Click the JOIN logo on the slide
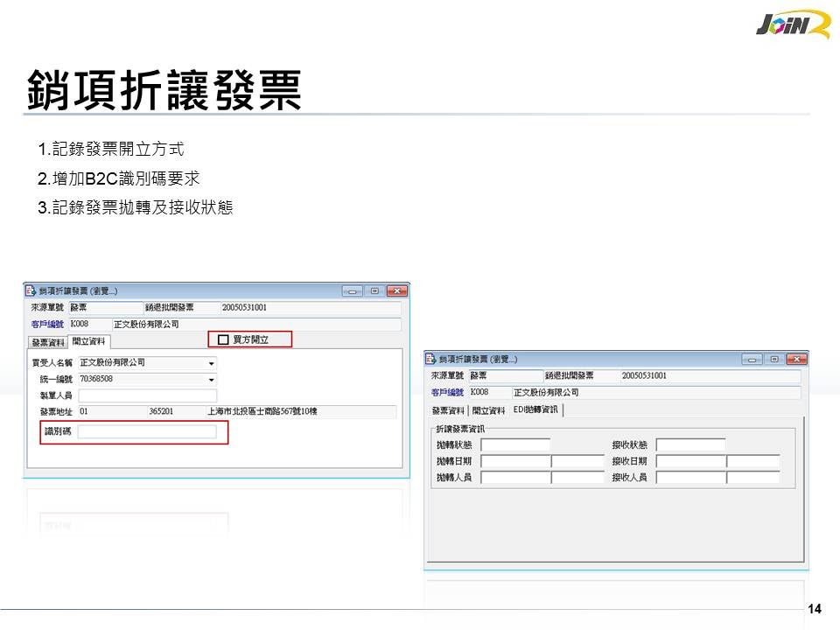The width and height of the screenshot is (840, 630). 791,25
